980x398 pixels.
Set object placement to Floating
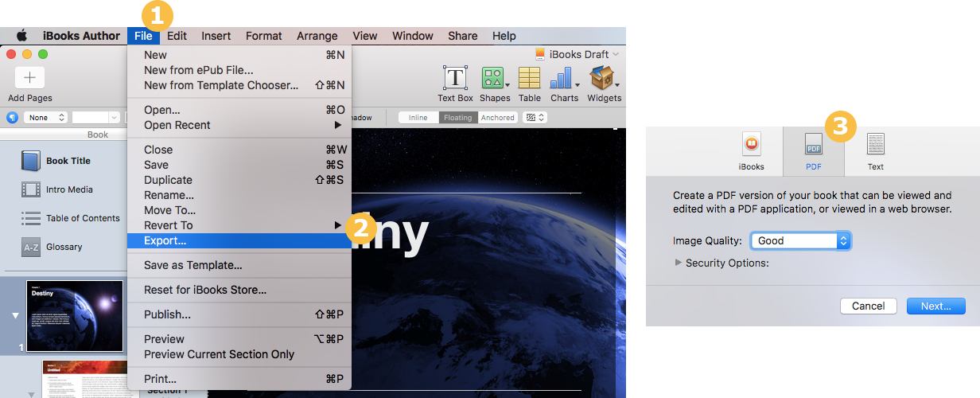tap(458, 118)
